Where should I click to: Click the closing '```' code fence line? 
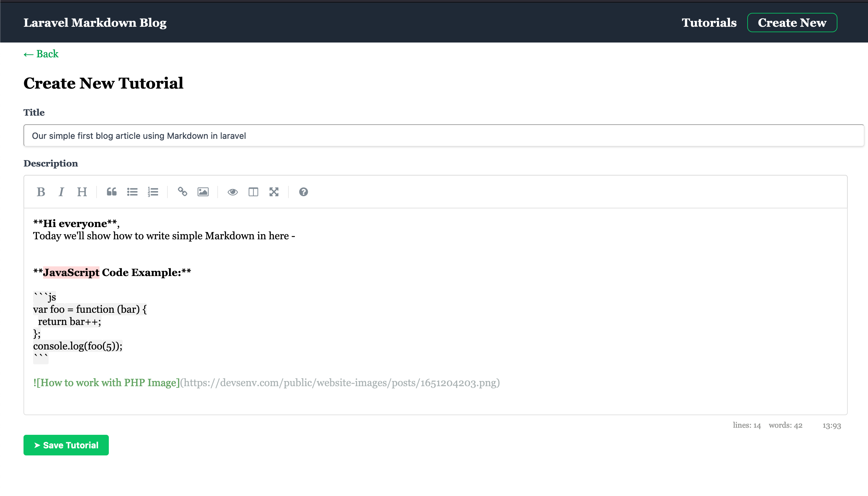41,358
